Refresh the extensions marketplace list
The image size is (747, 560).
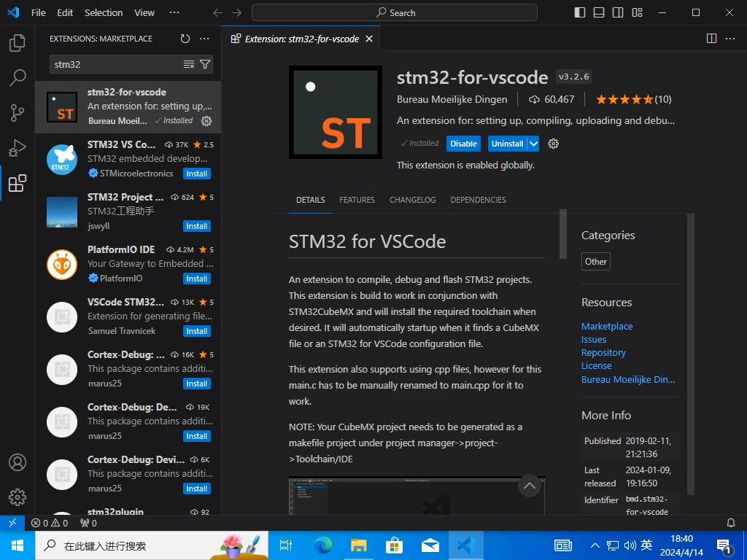[x=185, y=39]
